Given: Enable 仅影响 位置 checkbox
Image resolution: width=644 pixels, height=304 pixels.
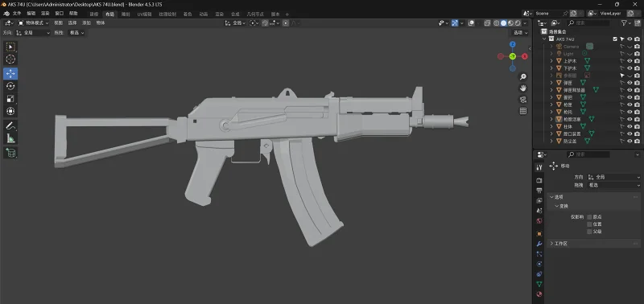Looking at the screenshot, I should click(589, 224).
